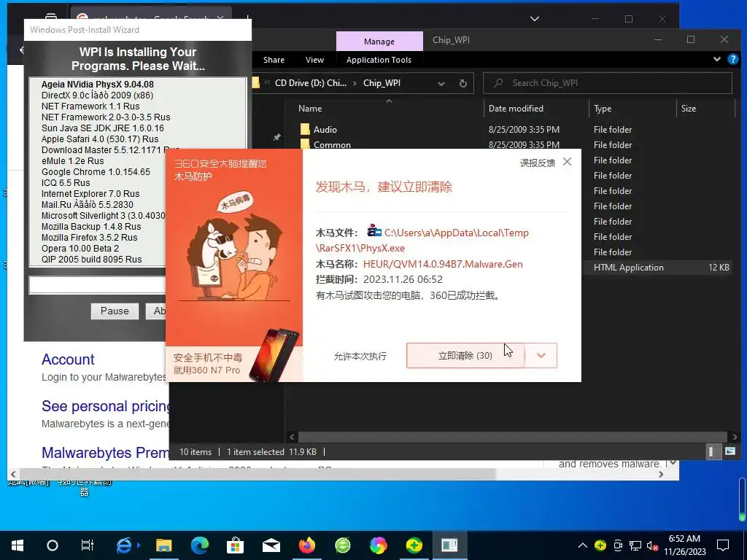Click the Explorer refresh icon
747x560 pixels.
(x=462, y=83)
